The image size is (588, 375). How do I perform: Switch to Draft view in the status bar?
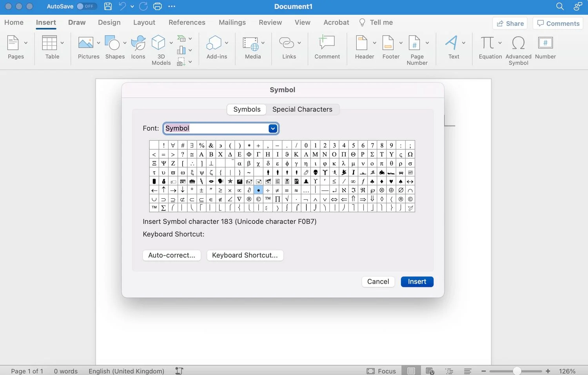[468, 371]
